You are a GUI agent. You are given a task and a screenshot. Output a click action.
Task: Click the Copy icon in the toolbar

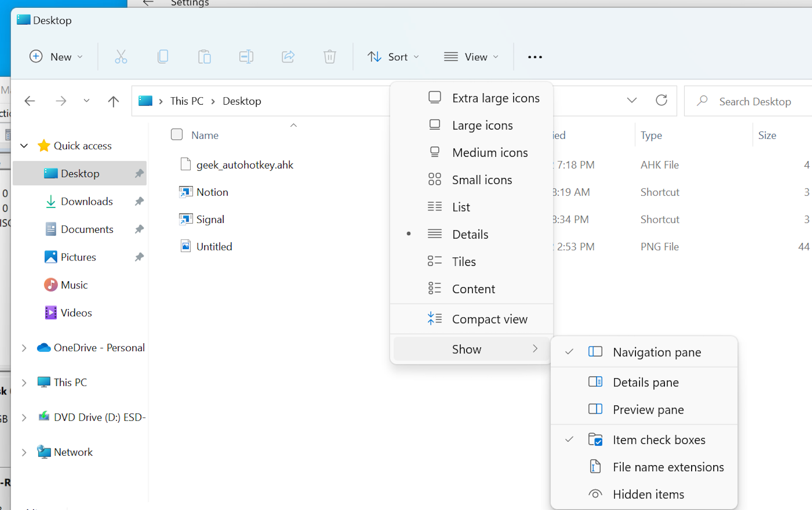coord(163,57)
